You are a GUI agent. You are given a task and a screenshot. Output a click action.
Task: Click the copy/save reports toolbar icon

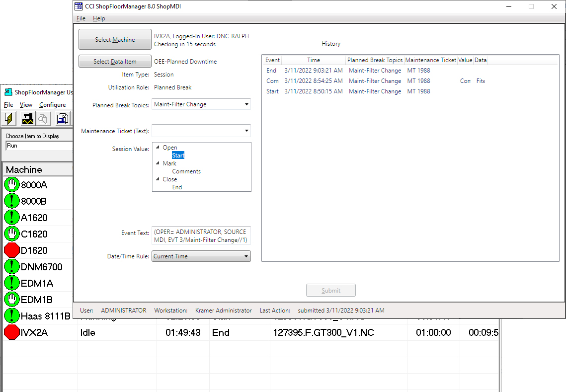tap(63, 118)
